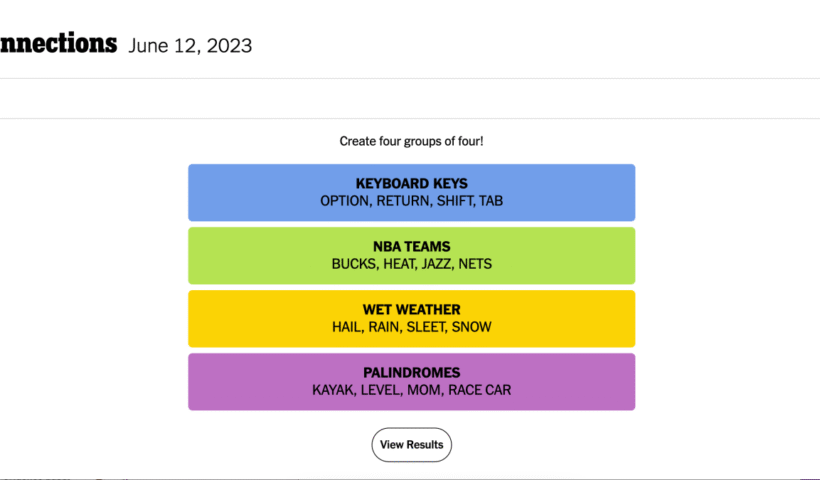Click the June 12, 2023 date

tap(190, 46)
